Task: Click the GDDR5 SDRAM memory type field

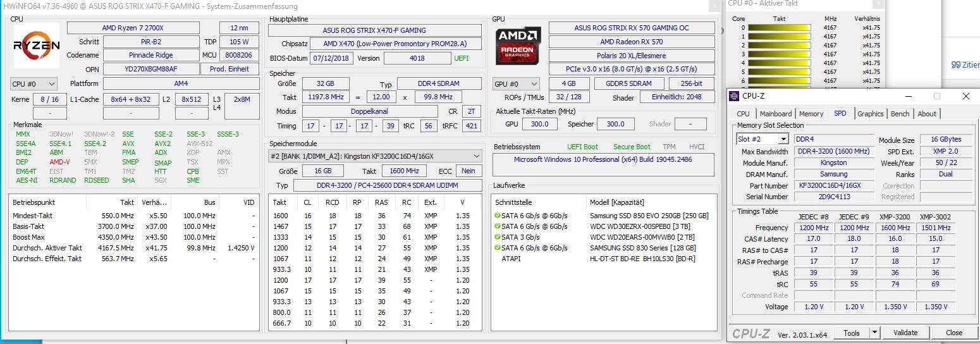Action: (629, 83)
